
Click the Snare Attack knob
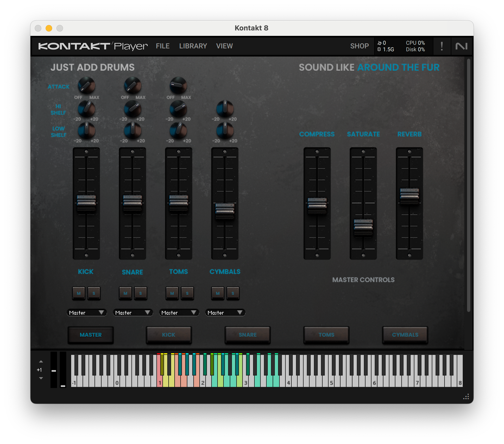click(133, 85)
